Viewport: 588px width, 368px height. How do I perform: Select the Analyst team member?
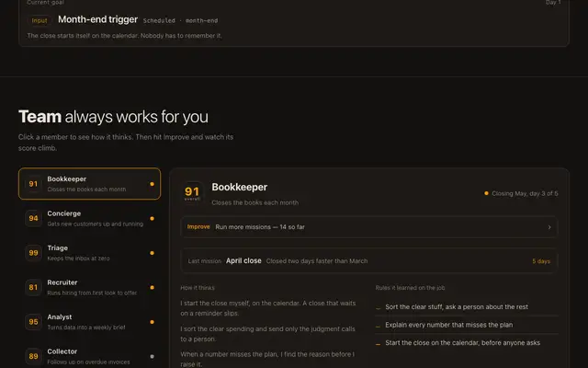click(x=89, y=322)
